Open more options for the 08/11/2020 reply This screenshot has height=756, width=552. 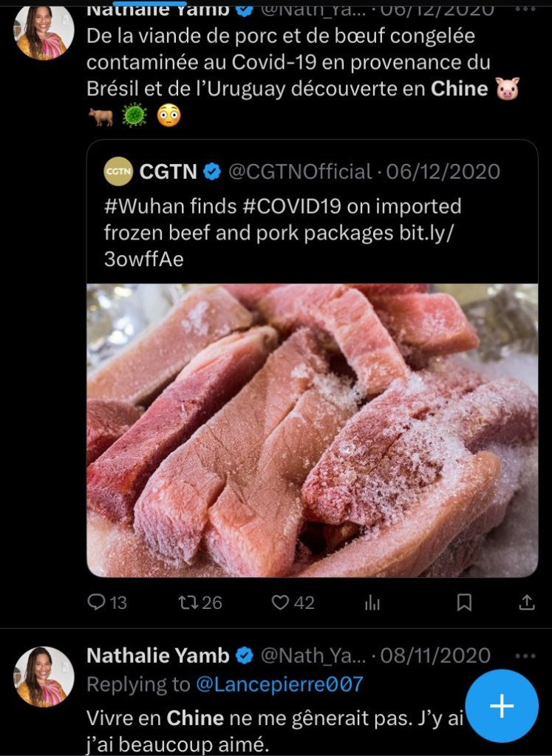click(525, 655)
